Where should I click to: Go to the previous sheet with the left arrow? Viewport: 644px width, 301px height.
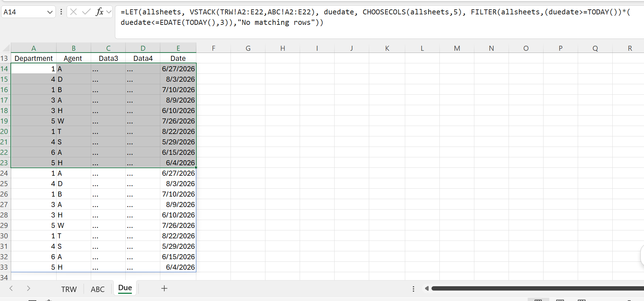coord(11,288)
